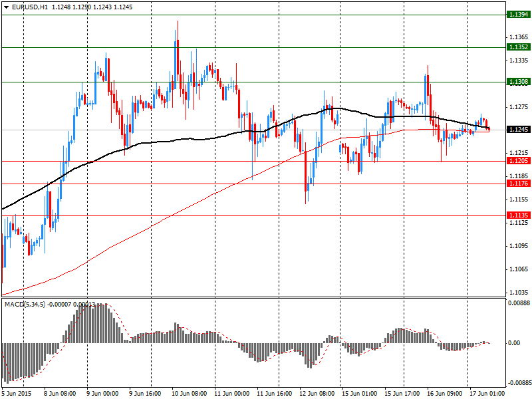Select the 1.1352 green price level label

click(x=519, y=47)
